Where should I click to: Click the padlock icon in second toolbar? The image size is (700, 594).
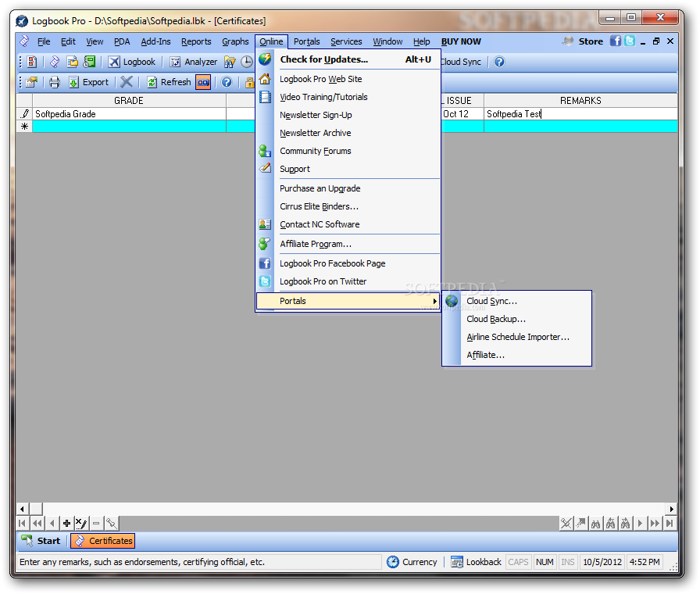tap(249, 82)
